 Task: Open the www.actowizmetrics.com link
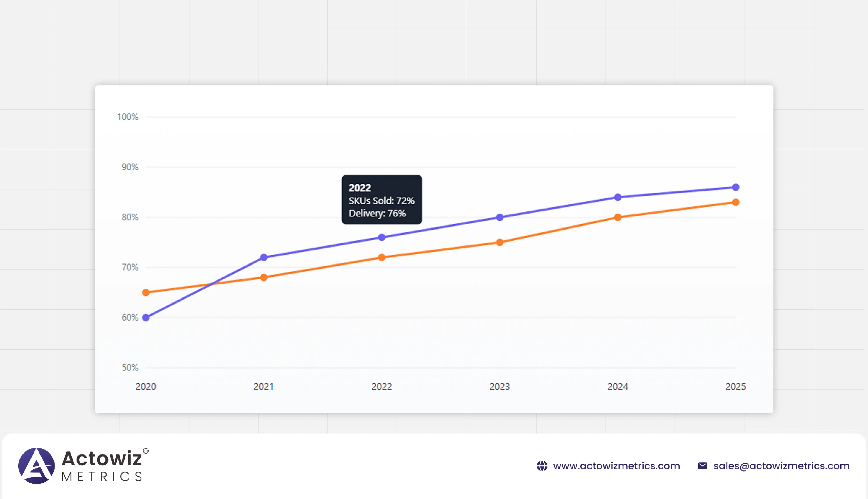pyautogui.click(x=617, y=466)
